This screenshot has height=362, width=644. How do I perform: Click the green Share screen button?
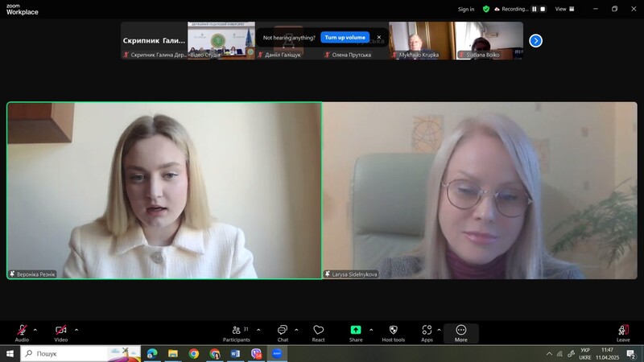tap(356, 333)
